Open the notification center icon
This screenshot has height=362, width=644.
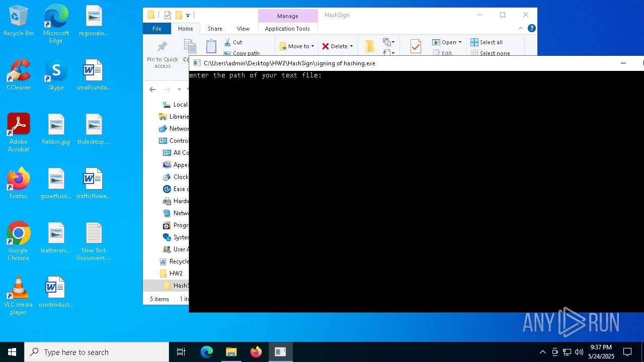point(627,352)
